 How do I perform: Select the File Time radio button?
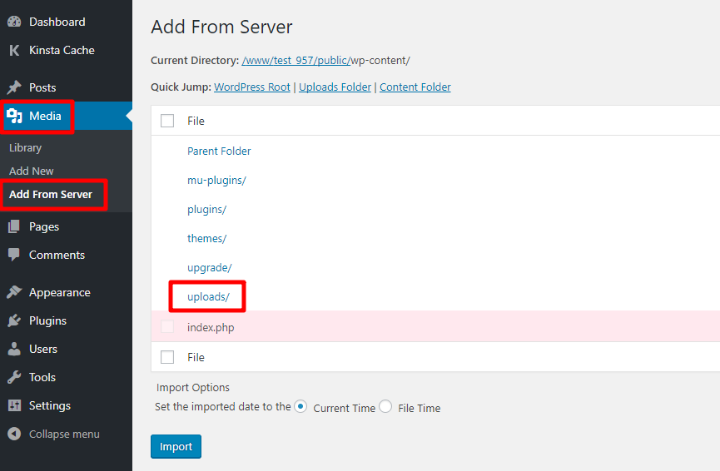pyautogui.click(x=385, y=406)
